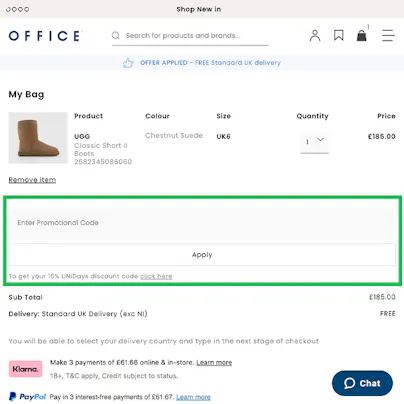The height and width of the screenshot is (404, 404).
Task: Click Remove item link
Action: [x=32, y=180]
